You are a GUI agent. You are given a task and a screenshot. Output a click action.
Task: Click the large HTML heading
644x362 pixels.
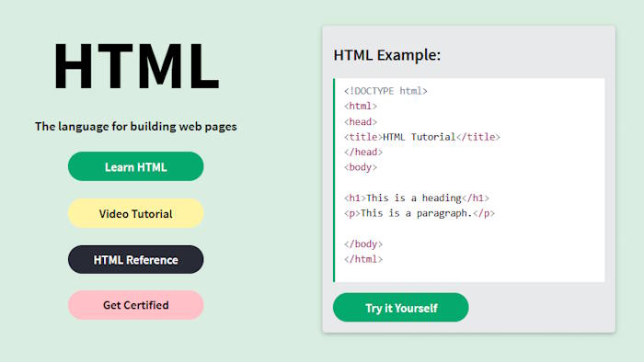[x=136, y=66]
